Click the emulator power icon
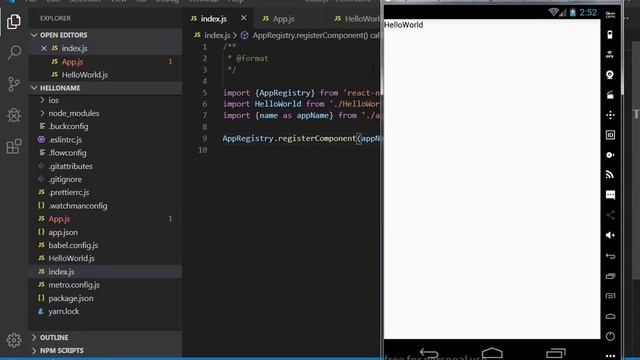 tap(610, 336)
